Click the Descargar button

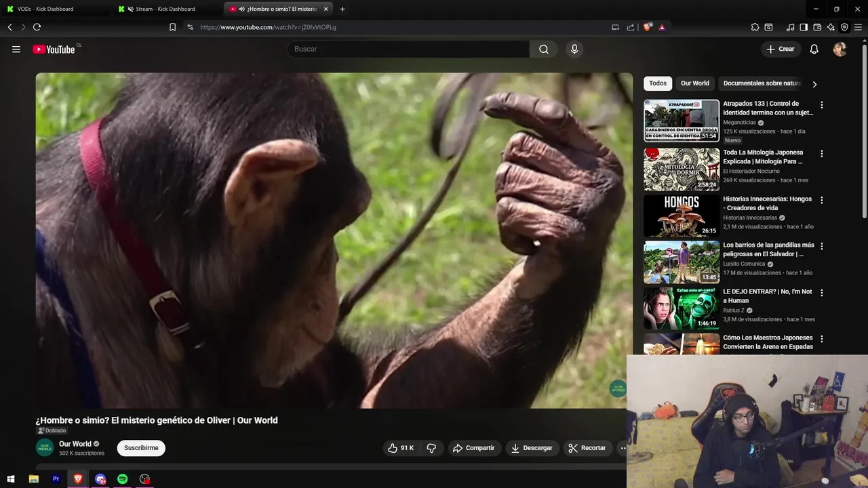point(532,448)
